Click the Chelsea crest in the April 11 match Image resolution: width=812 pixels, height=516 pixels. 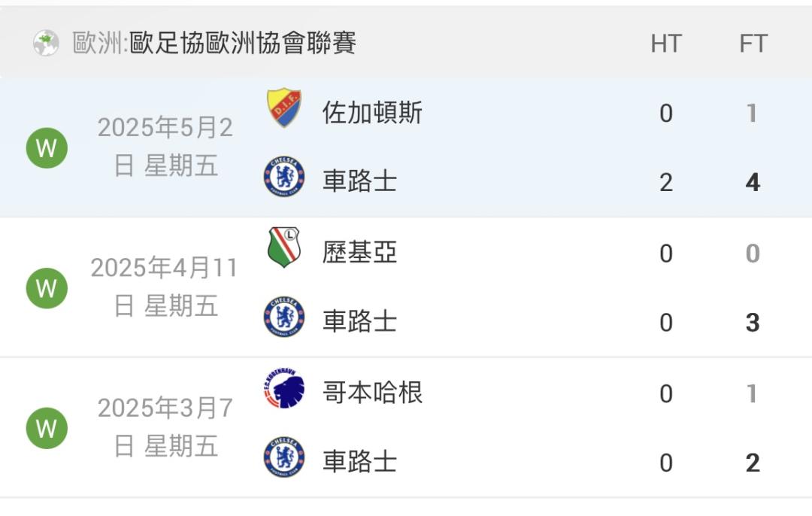pyautogui.click(x=283, y=317)
